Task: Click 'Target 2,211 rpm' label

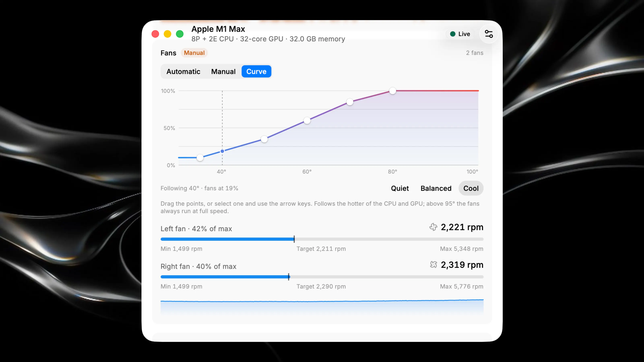Action: [x=321, y=249]
